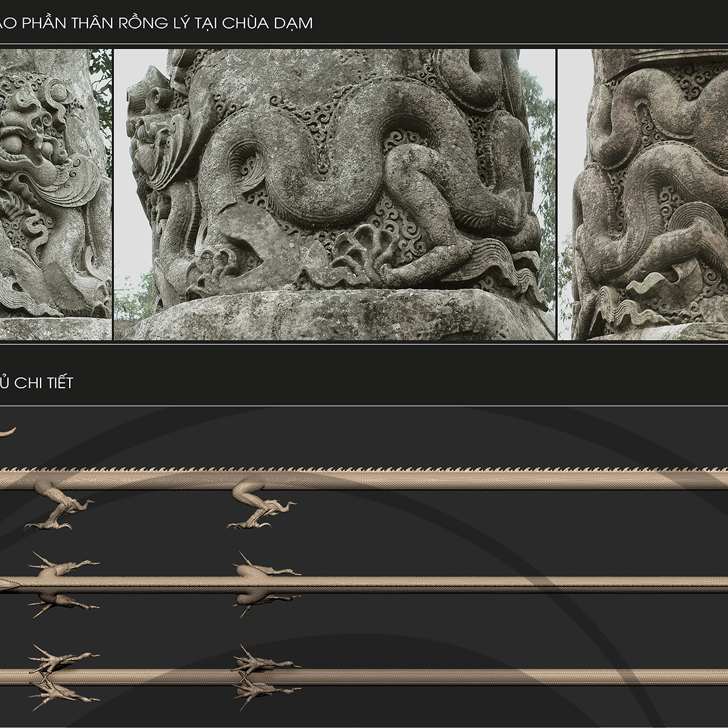Click the heading mentioning CHÙA DẠM
The height and width of the screenshot is (728, 728).
(x=155, y=23)
